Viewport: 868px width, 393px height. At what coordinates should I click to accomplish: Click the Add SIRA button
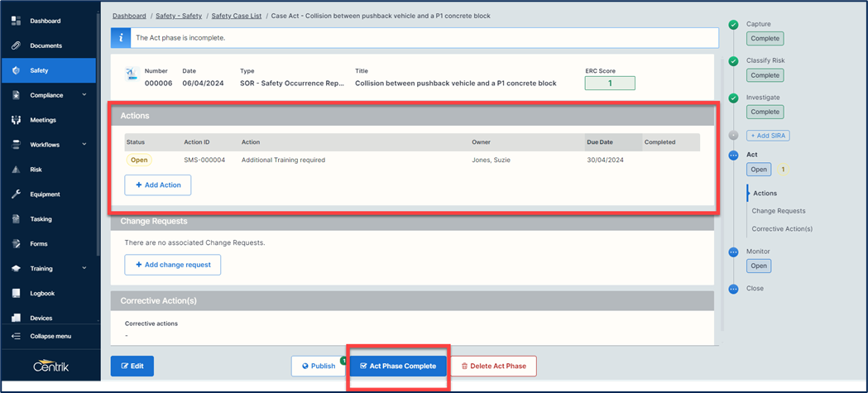pos(768,136)
